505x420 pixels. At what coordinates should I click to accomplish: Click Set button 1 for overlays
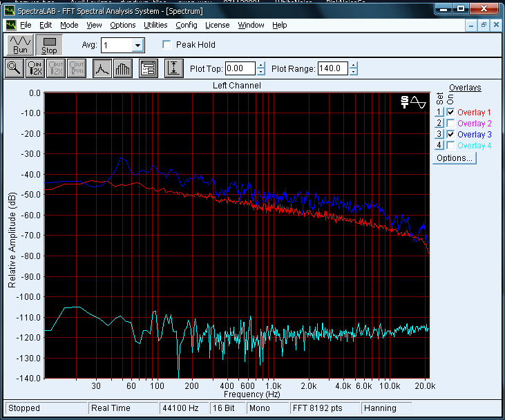tap(439, 112)
